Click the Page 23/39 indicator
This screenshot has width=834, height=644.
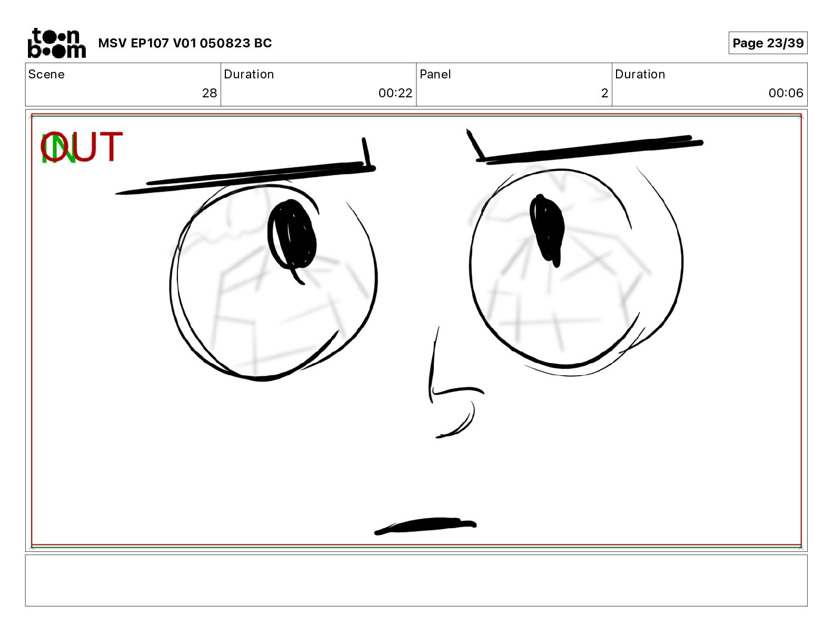(768, 43)
